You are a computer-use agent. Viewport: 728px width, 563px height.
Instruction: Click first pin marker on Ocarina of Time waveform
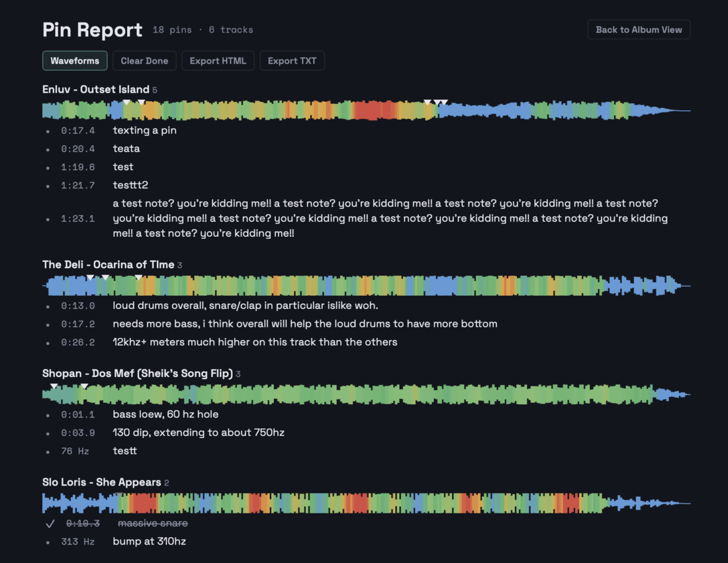pyautogui.click(x=90, y=278)
